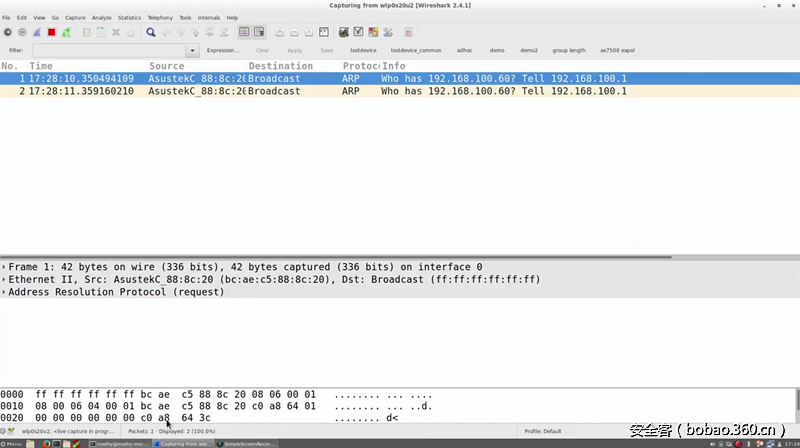Open the Internals menu
Image resolution: width=800 pixels, height=448 pixels.
tap(209, 17)
